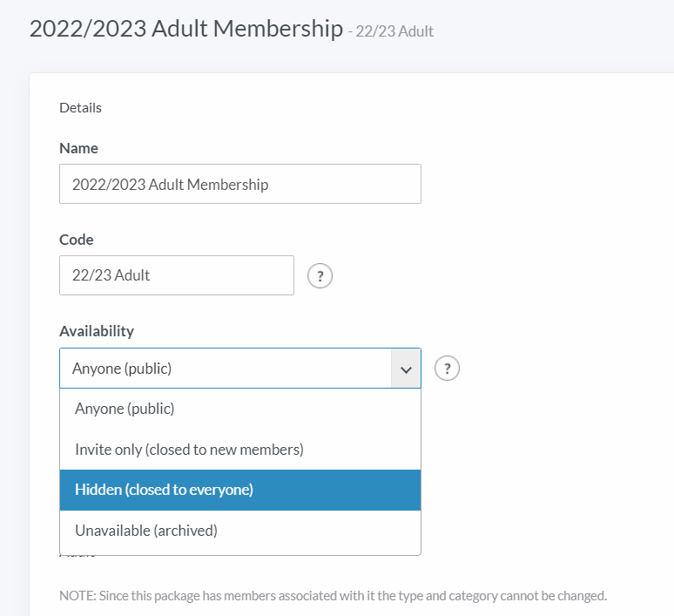Show the Availability help question mark info
The image size is (674, 616).
447,369
